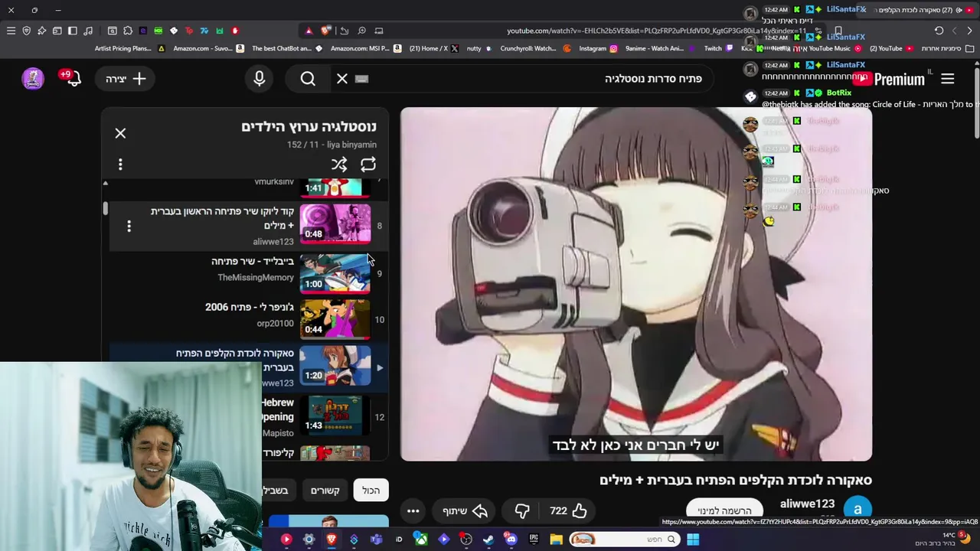Open Xbox app from the taskbar
This screenshot has width=980, height=551.
tap(421, 540)
